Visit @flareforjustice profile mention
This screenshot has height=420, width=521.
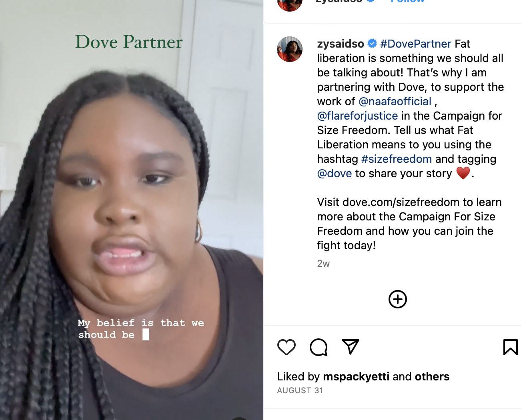click(357, 116)
